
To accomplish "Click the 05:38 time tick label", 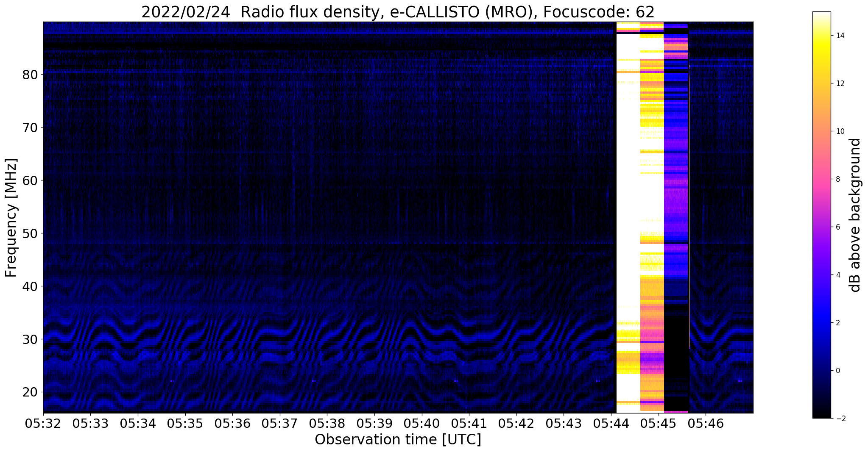I will [327, 423].
